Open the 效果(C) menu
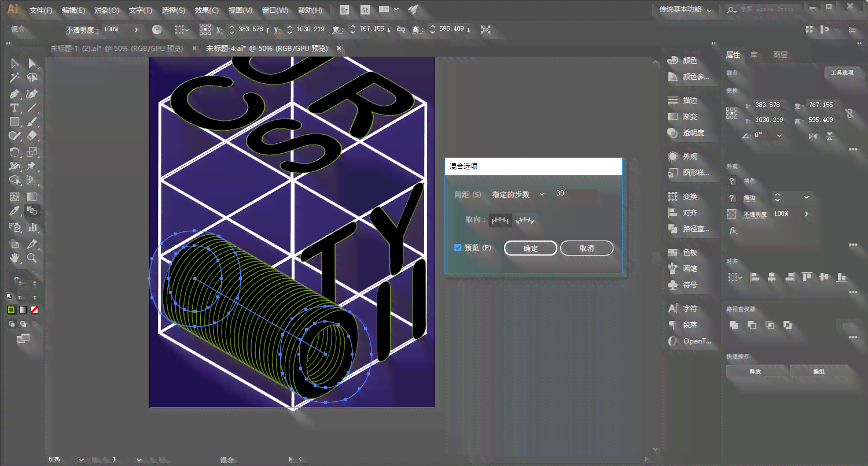Image resolution: width=868 pixels, height=466 pixels. (207, 10)
